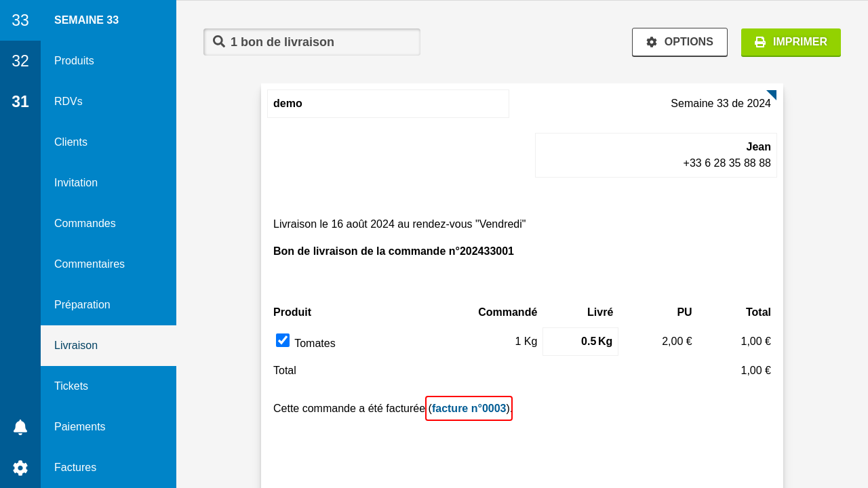Navigate to Commandes
Viewport: 868px width, 488px height.
[85, 224]
